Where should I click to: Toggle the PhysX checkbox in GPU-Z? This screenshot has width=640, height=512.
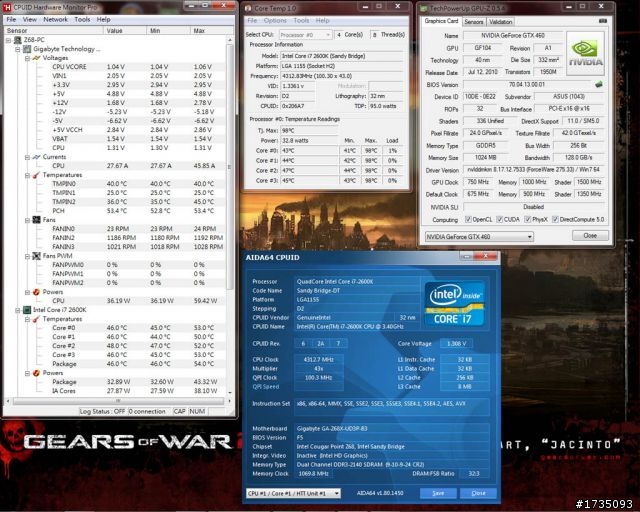tap(527, 220)
